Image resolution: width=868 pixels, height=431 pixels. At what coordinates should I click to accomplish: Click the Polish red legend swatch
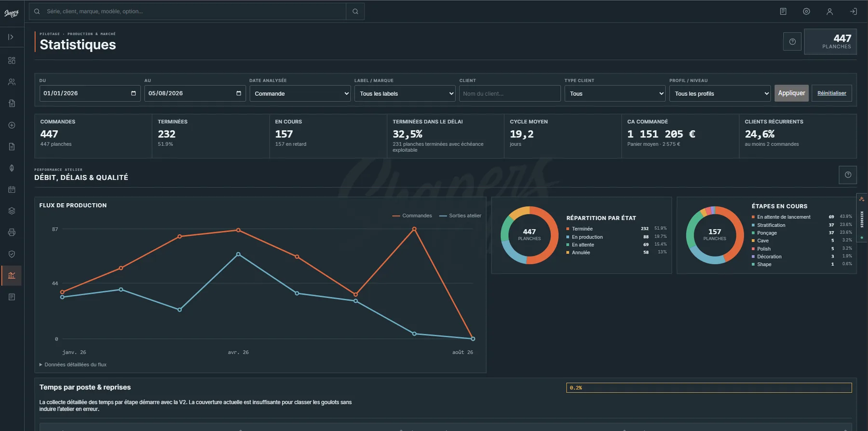[753, 249]
